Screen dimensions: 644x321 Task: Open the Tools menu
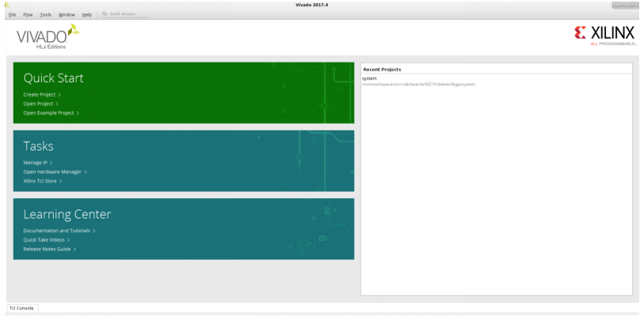pyautogui.click(x=45, y=14)
